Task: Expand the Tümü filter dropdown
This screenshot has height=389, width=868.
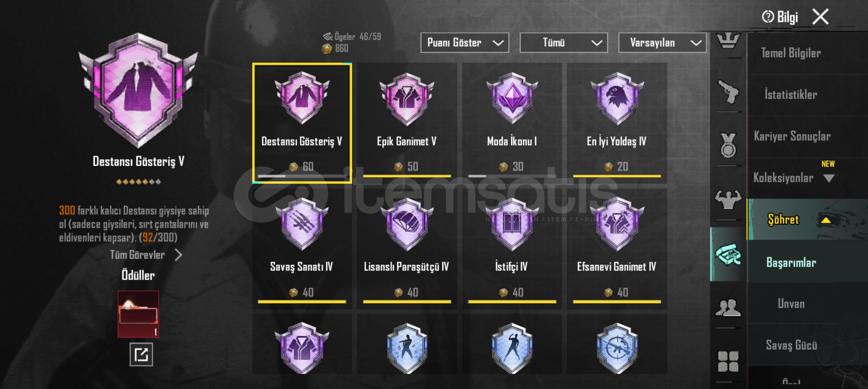Action: click(x=564, y=43)
